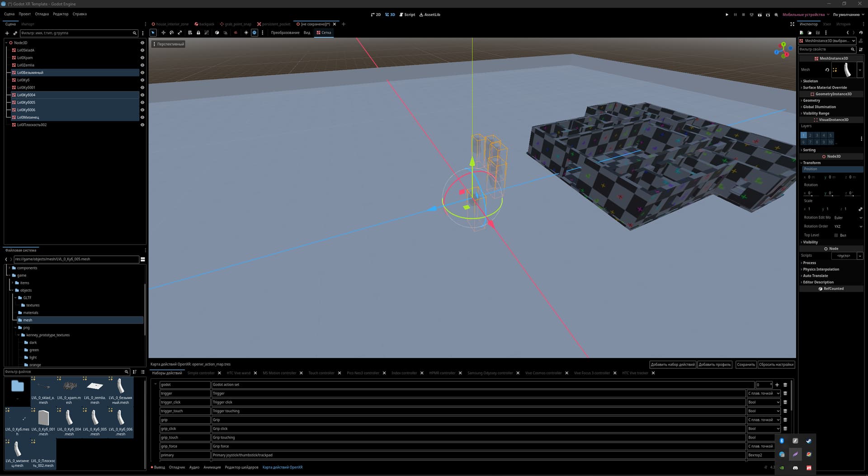Delete the trigger action row
The height and width of the screenshot is (476, 868).
pos(785,393)
